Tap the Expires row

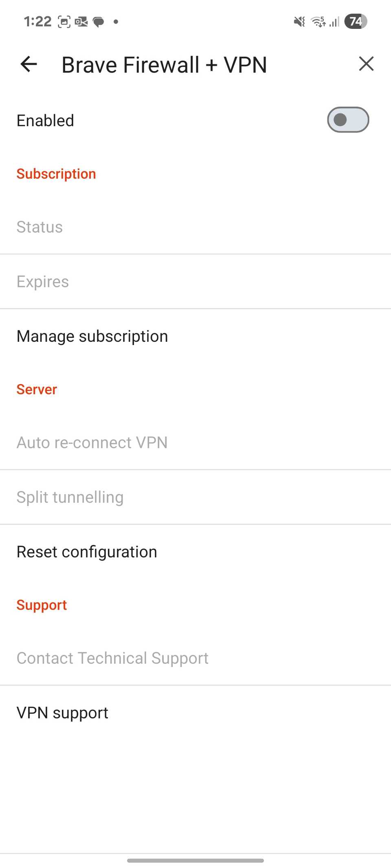click(43, 281)
